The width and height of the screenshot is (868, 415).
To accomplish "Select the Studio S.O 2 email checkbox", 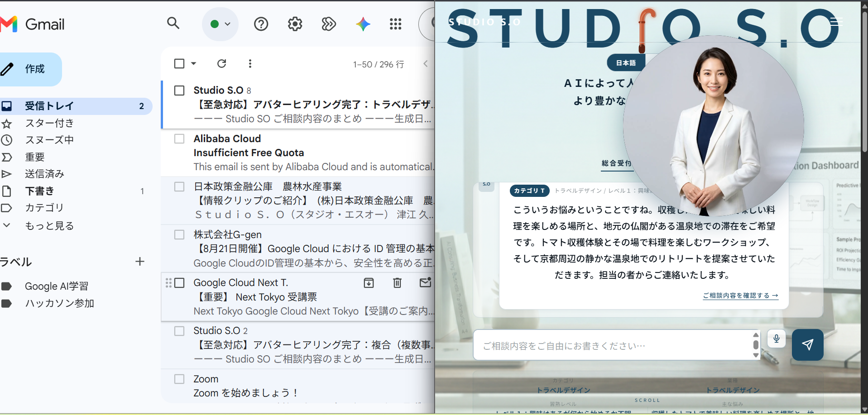I will point(179,331).
